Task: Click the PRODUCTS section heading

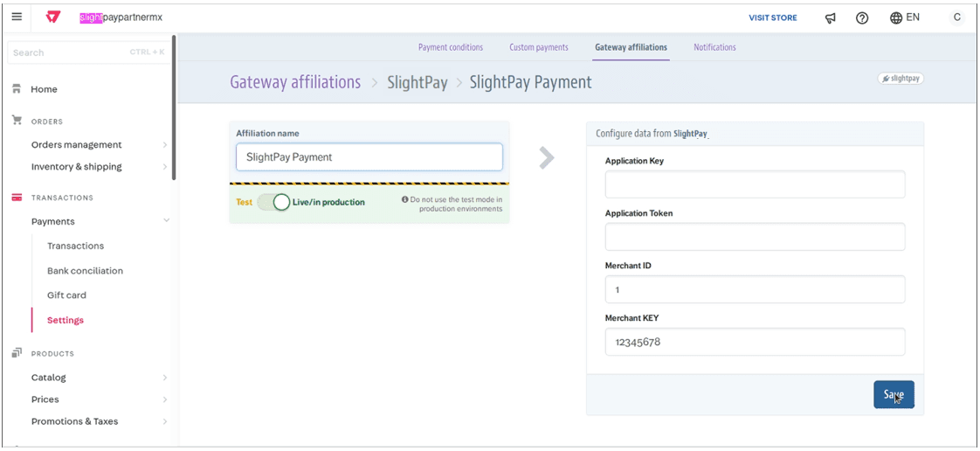Action: [x=52, y=353]
